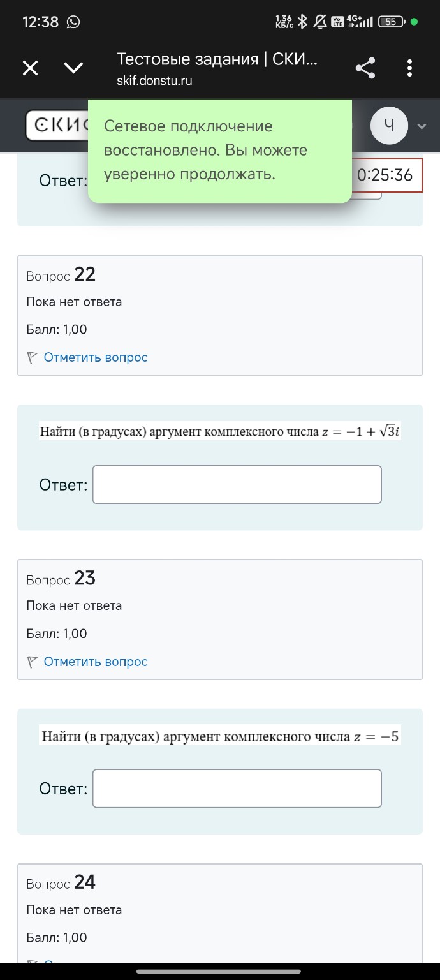Open the three-dot browser menu

coord(409,68)
